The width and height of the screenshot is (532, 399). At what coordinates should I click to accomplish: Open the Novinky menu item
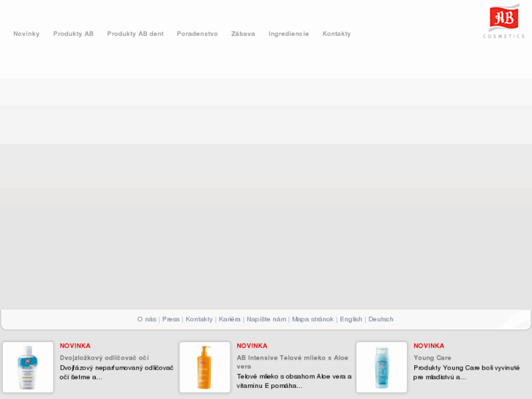[26, 34]
